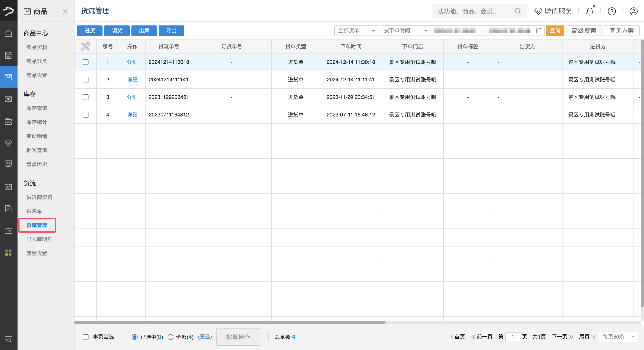The width and height of the screenshot is (644, 350).
Task: Open the receipt/orders icon in the left sidebar
Action: tap(8, 55)
